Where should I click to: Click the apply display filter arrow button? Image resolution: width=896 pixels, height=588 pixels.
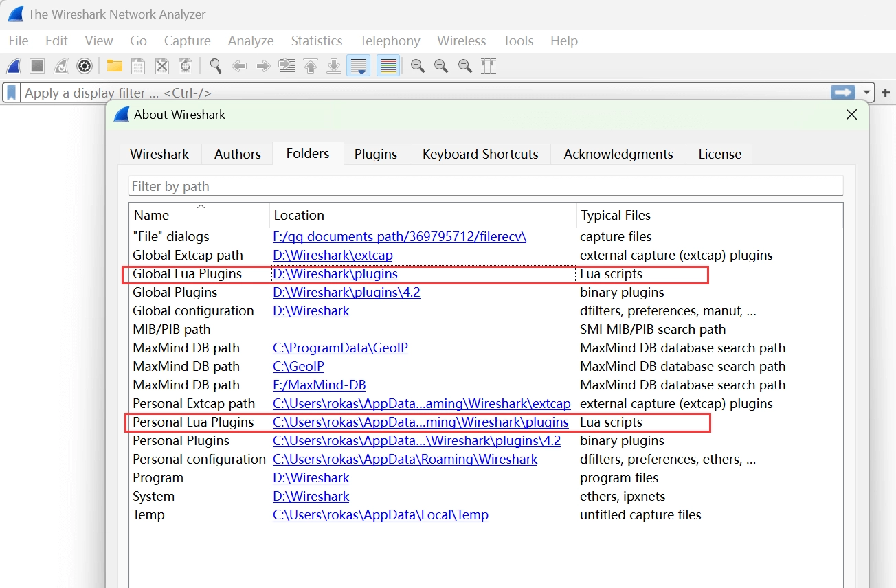842,93
